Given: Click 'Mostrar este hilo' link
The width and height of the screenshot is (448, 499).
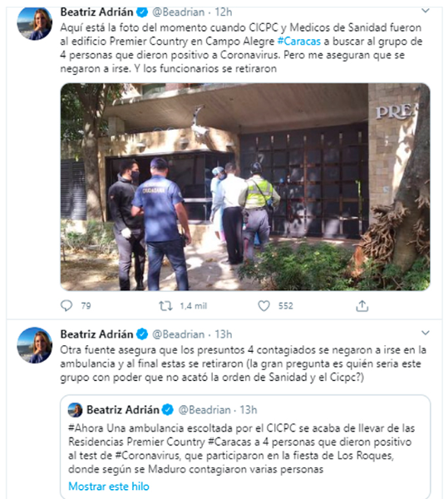Looking at the screenshot, I should pos(109,487).
